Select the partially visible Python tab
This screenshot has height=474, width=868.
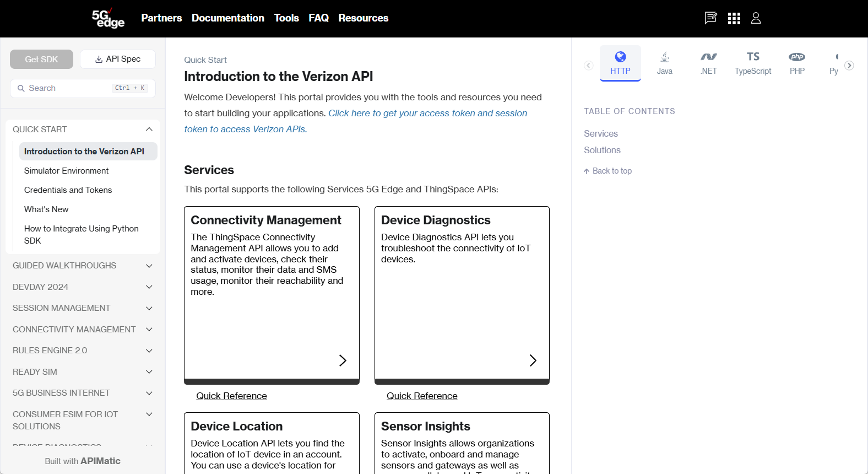coord(834,63)
